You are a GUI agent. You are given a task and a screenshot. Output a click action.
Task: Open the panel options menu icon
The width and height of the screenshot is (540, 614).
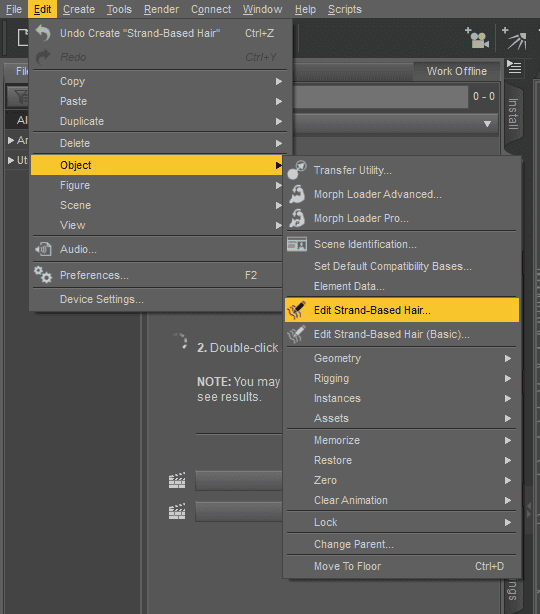tap(514, 67)
